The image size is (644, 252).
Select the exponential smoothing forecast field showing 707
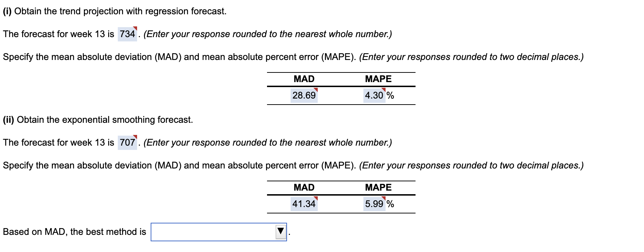127,142
